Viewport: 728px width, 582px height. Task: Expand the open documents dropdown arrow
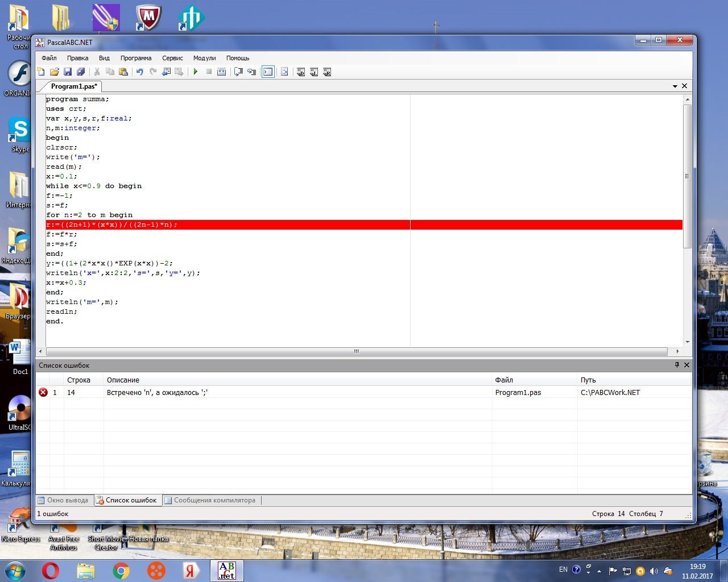click(x=675, y=86)
